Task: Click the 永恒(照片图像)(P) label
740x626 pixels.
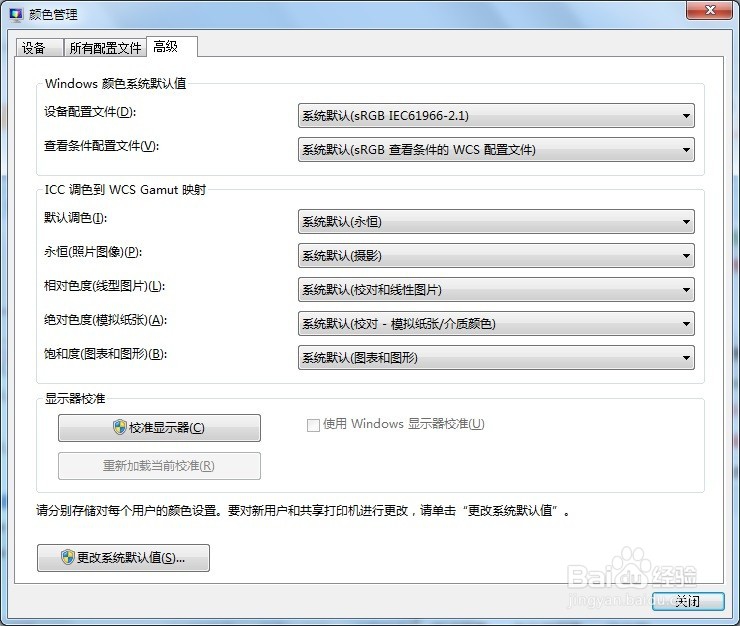Action: coord(93,252)
